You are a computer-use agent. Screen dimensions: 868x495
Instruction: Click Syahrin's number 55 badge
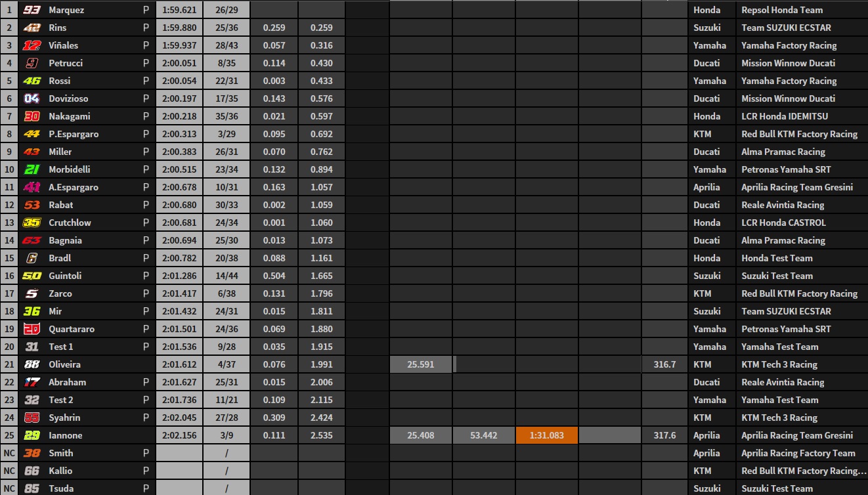click(x=32, y=418)
